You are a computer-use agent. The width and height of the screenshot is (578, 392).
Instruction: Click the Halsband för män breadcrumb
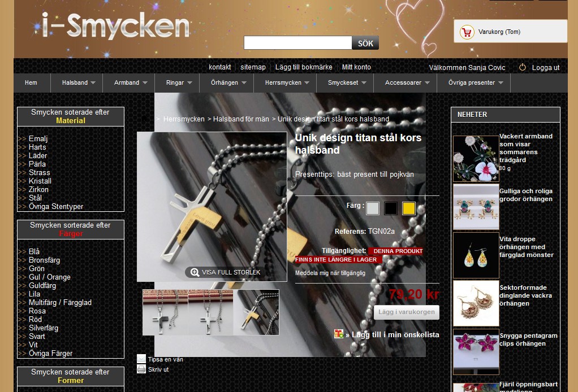coord(241,119)
